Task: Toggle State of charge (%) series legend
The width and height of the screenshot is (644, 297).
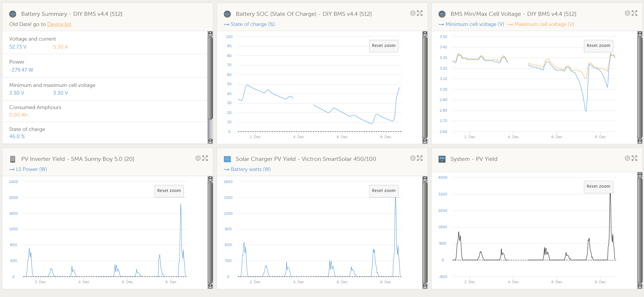Action: click(249, 24)
